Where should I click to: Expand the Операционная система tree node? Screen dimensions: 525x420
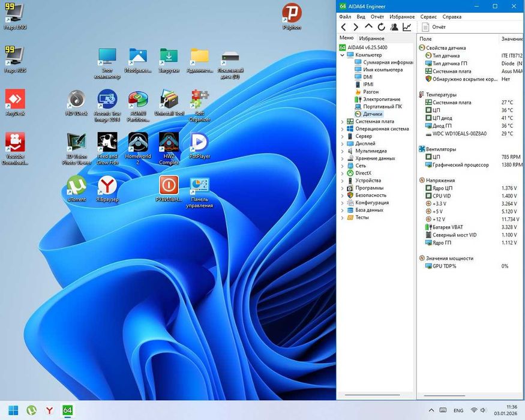pyautogui.click(x=343, y=128)
